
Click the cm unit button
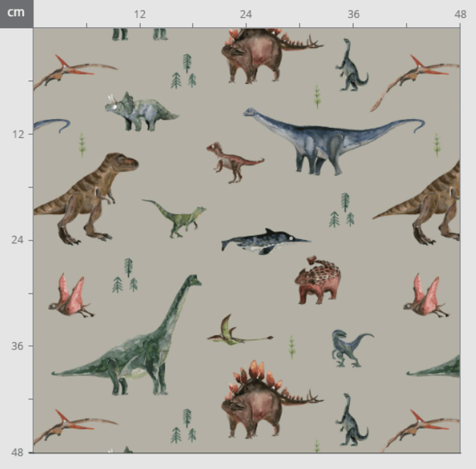pos(16,13)
